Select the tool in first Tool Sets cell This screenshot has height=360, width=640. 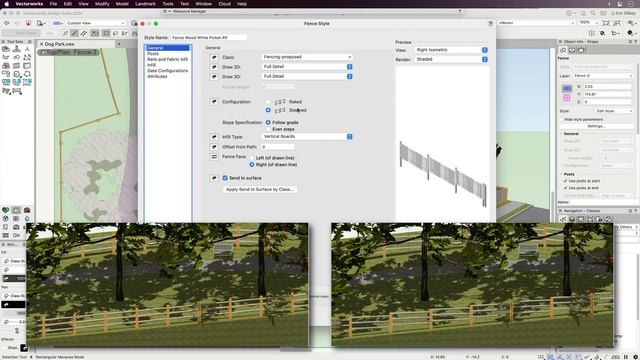(6, 49)
